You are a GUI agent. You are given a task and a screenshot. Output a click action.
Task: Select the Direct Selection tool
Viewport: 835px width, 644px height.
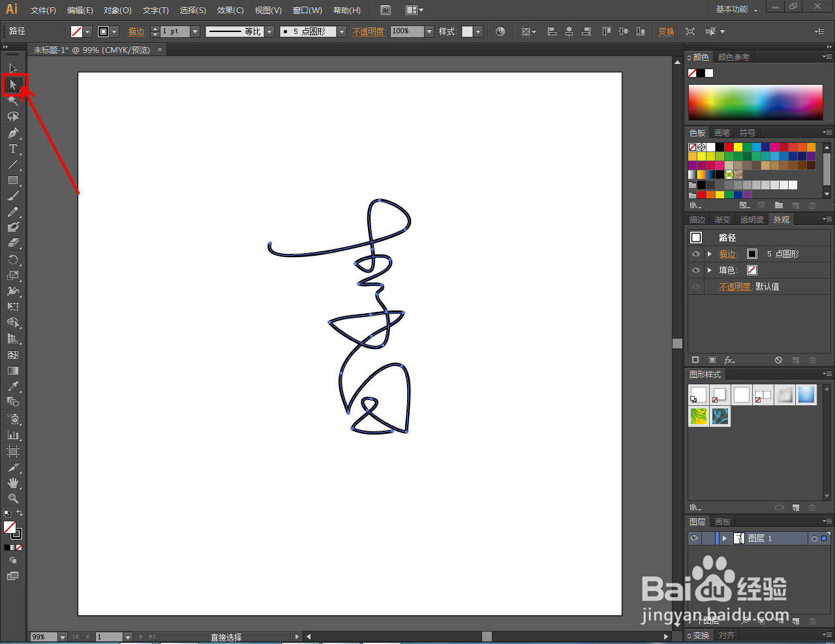click(13, 84)
